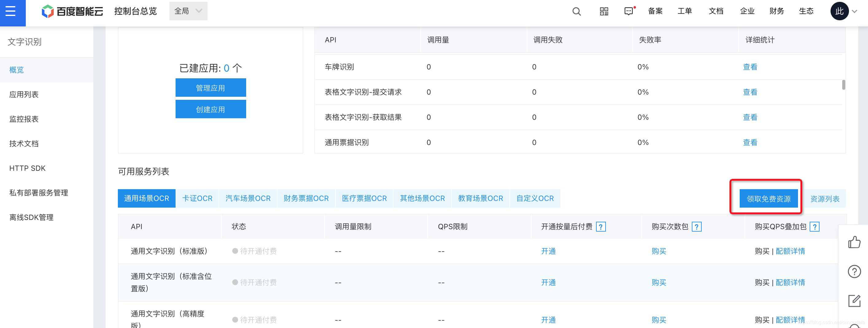This screenshot has width=868, height=328.
Task: Click the user avatar 此
Action: [839, 11]
